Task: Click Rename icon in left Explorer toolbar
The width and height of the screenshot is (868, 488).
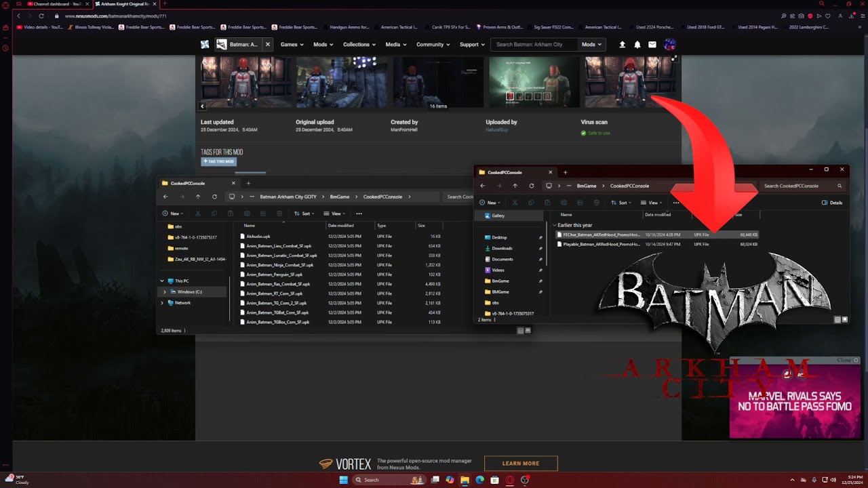Action: click(247, 213)
